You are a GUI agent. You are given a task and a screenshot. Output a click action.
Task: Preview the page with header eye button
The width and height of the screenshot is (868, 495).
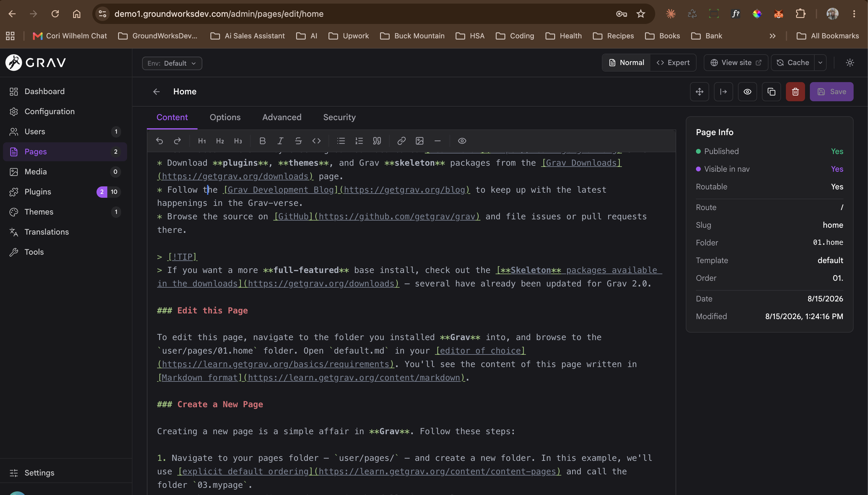click(747, 91)
